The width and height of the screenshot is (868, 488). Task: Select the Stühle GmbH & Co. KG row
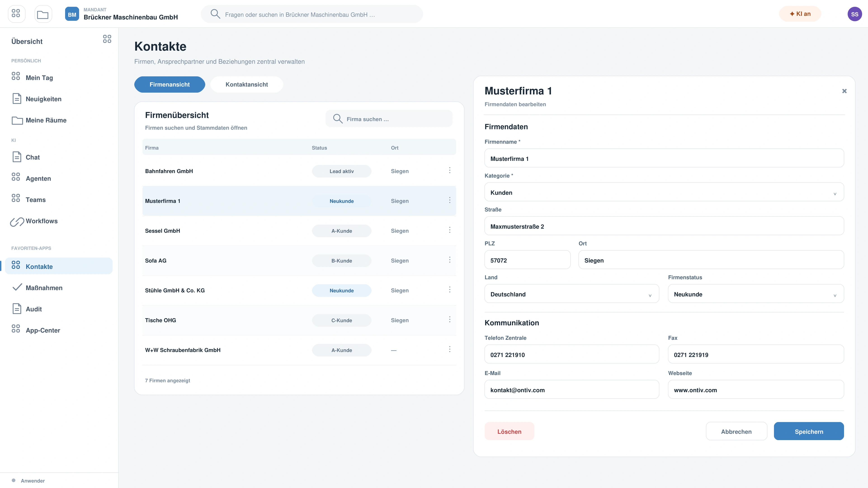click(x=299, y=291)
